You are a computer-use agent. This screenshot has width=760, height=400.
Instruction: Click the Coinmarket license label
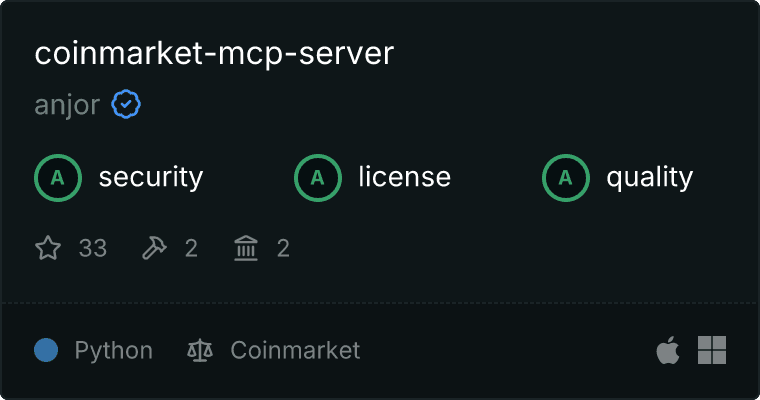click(x=295, y=350)
